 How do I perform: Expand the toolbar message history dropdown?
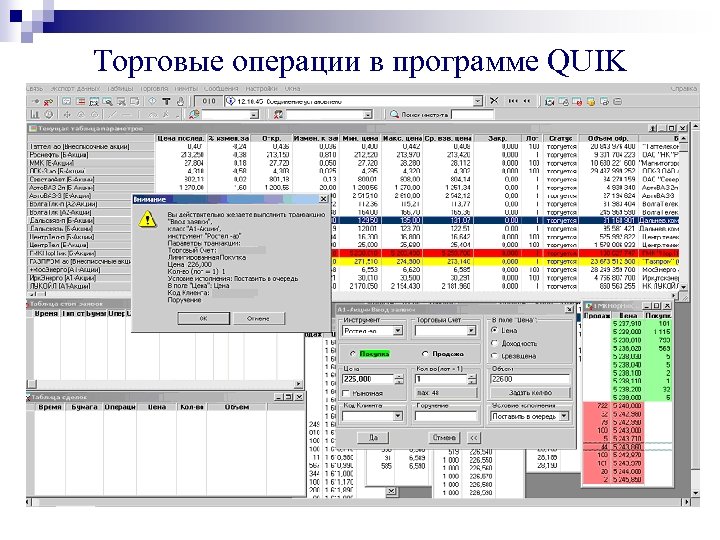click(478, 101)
